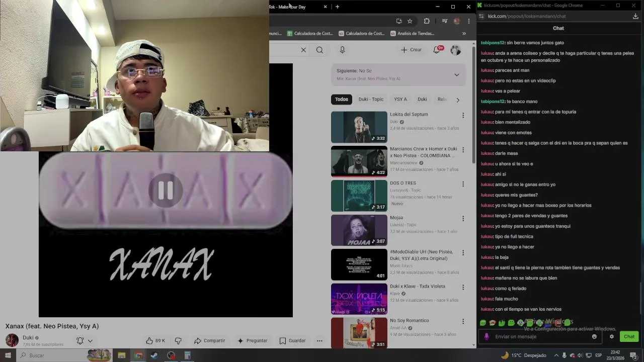Select the Todos filter chip
Image resolution: width=644 pixels, height=362 pixels.
tap(342, 99)
